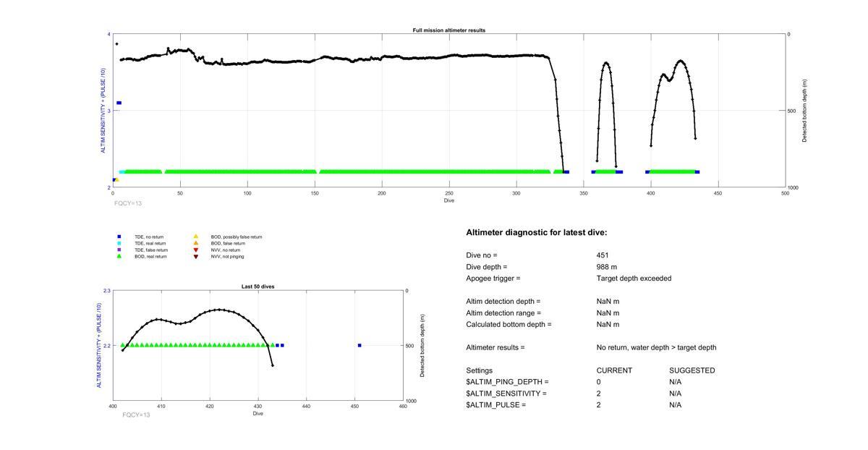
Task: Click the 'Last 50 dives' plot title
Action: click(258, 286)
